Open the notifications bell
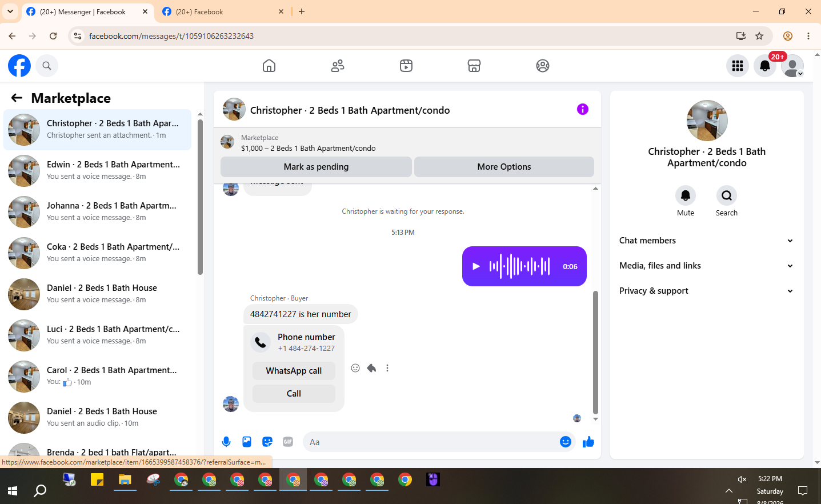821x504 pixels. click(x=765, y=66)
